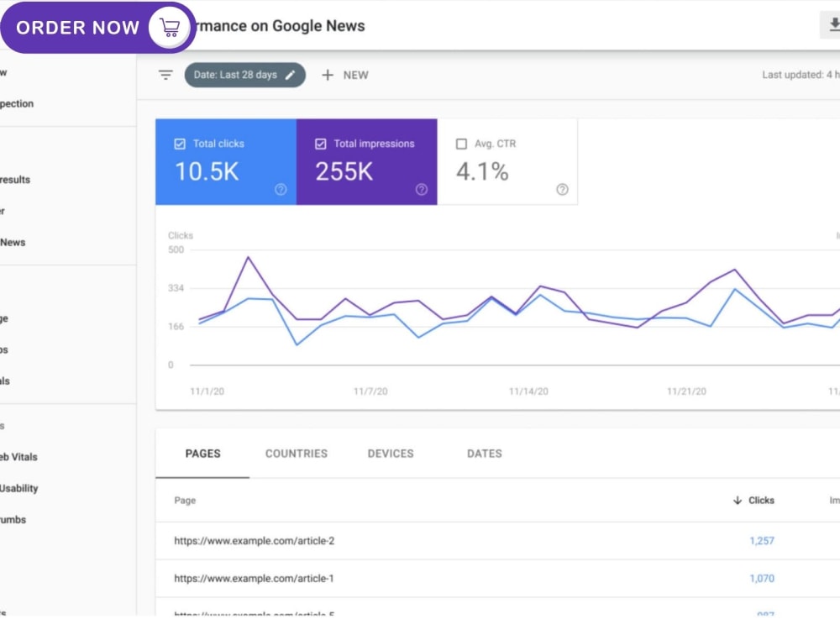This screenshot has height=630, width=840.
Task: Click the 1,070 clicks value
Action: pyautogui.click(x=762, y=579)
